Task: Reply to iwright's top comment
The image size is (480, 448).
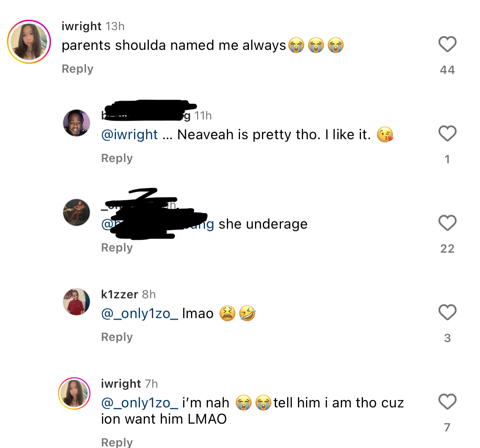Action: pyautogui.click(x=78, y=69)
